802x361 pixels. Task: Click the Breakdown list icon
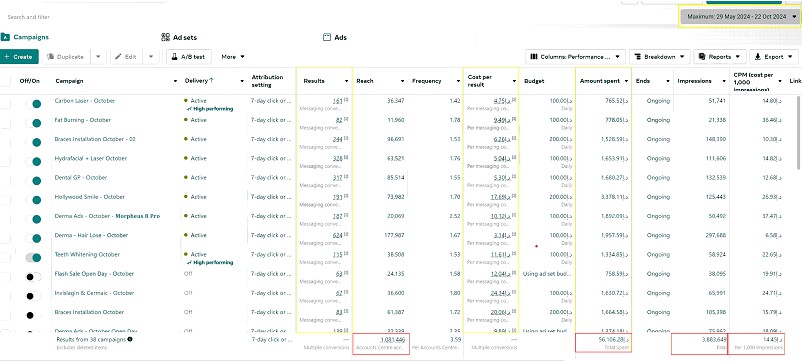(x=638, y=57)
